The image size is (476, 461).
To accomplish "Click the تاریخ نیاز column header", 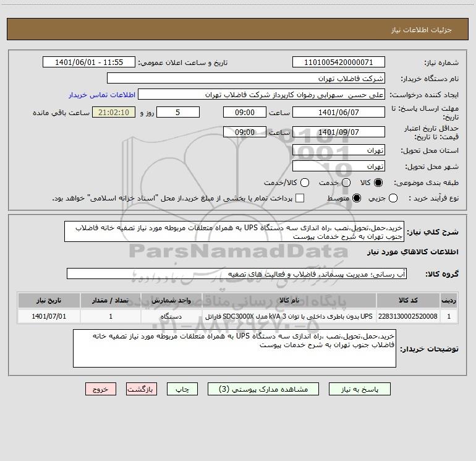I will 49,300.
